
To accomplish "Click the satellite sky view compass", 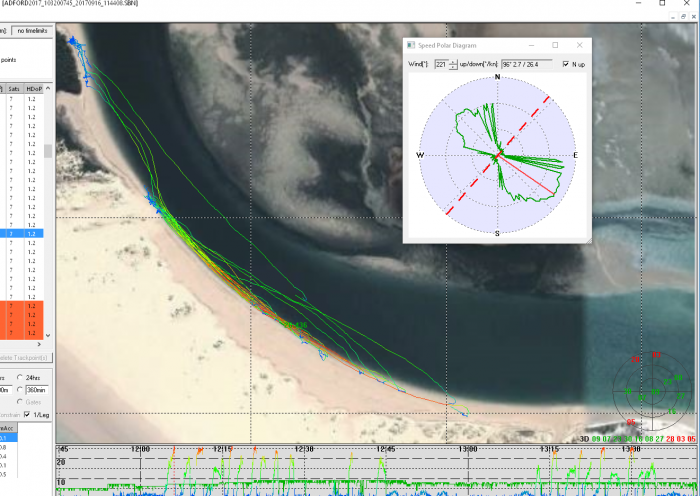I will point(651,391).
